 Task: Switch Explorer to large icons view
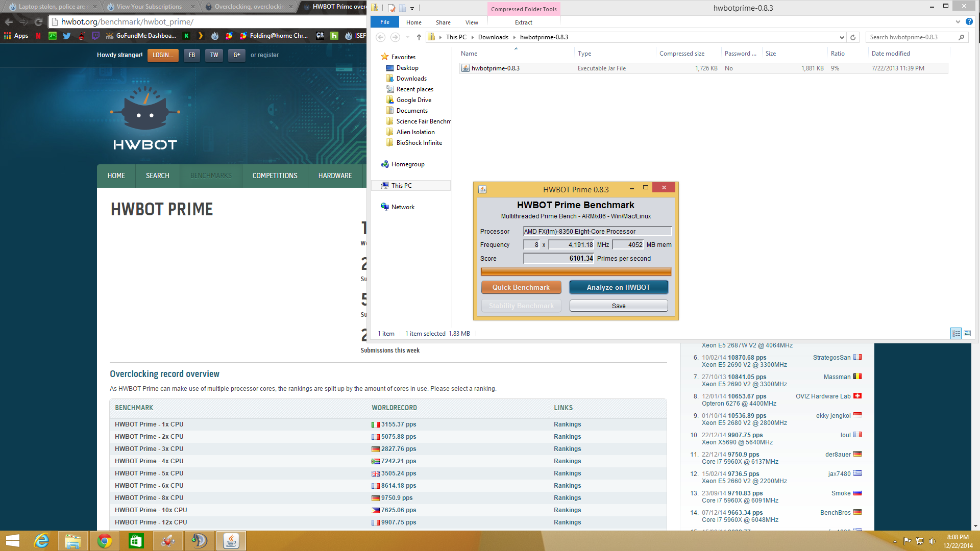967,333
